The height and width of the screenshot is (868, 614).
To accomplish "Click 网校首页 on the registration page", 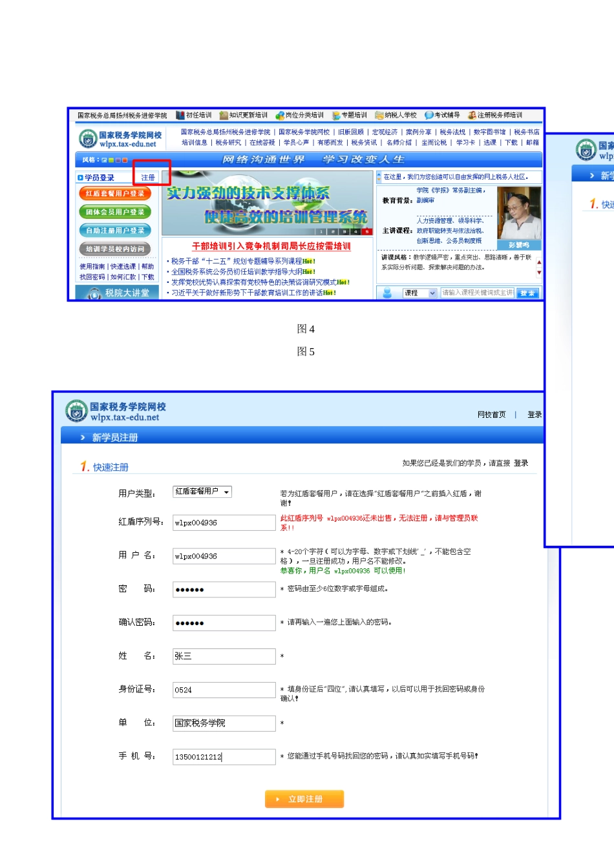I will point(492,415).
